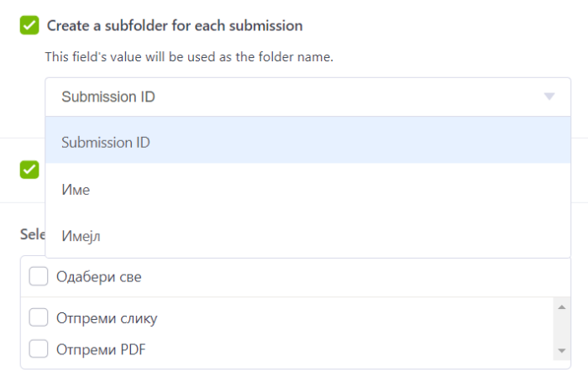
Task: Tick the Отпреми PDF checkbox
Action: coord(39,348)
